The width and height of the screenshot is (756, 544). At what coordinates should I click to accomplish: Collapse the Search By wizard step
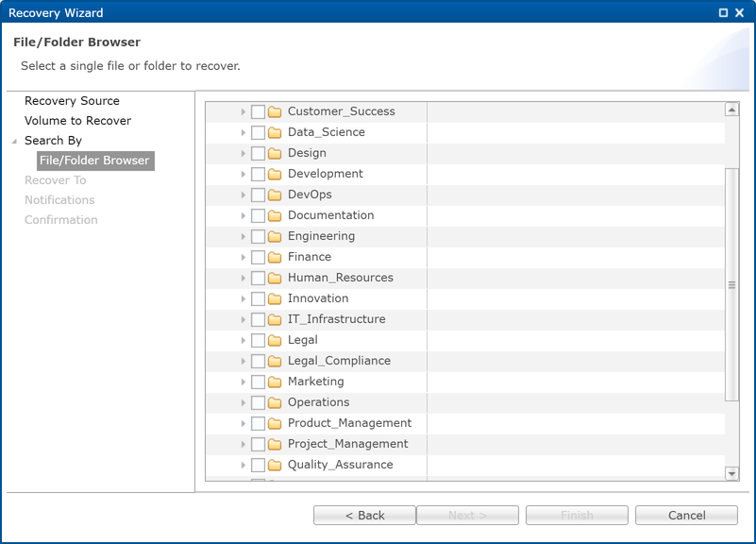coord(14,141)
